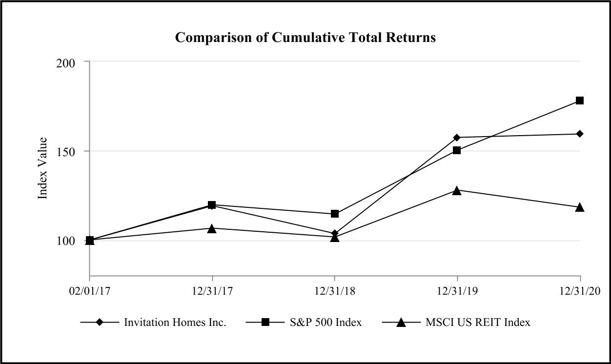This screenshot has height=364, width=611.
Task: Click the S&P 500 square marker at 12/31/20
Action: pyautogui.click(x=580, y=101)
